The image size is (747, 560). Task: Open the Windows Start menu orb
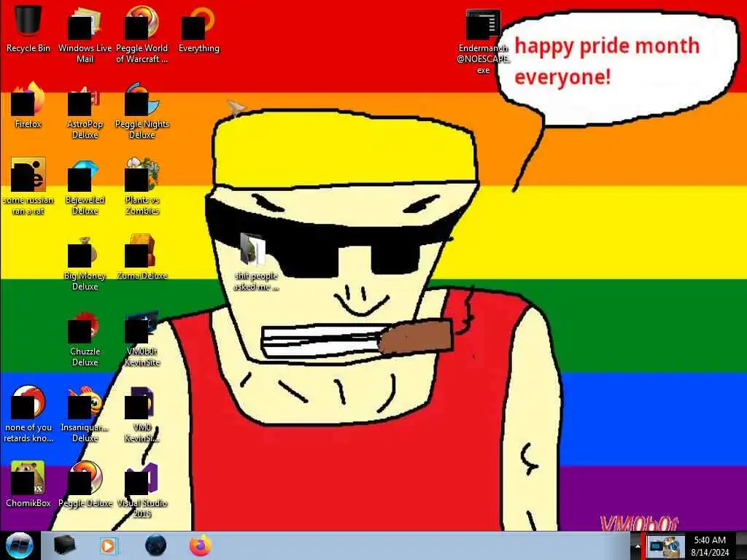pyautogui.click(x=20, y=545)
